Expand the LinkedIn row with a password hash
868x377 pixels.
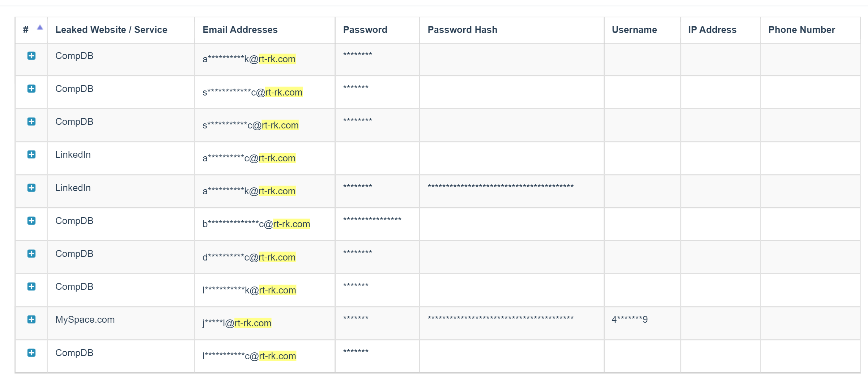click(x=31, y=188)
